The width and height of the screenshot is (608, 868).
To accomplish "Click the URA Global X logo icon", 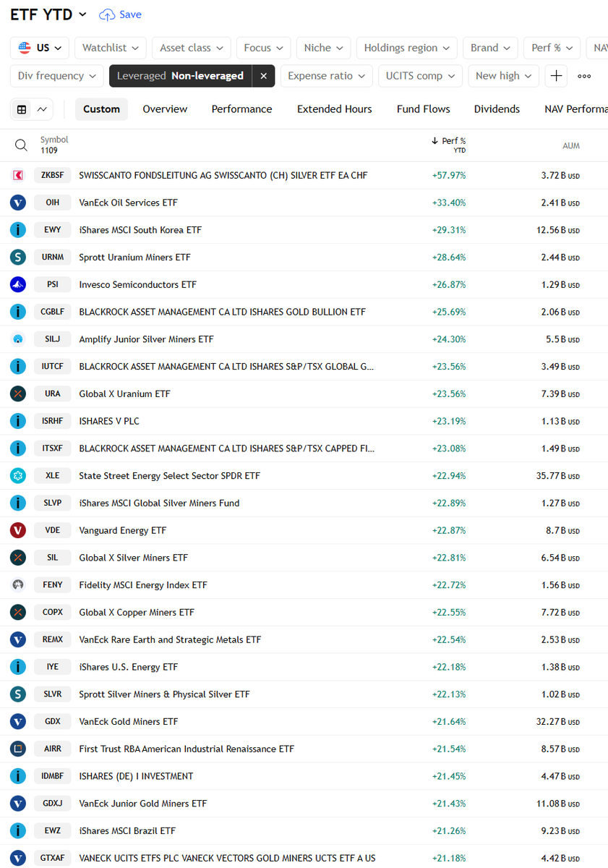I will click(x=18, y=393).
